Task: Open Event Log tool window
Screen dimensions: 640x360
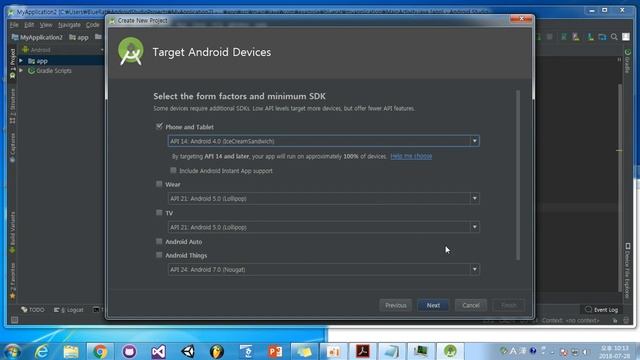Action: (x=602, y=310)
